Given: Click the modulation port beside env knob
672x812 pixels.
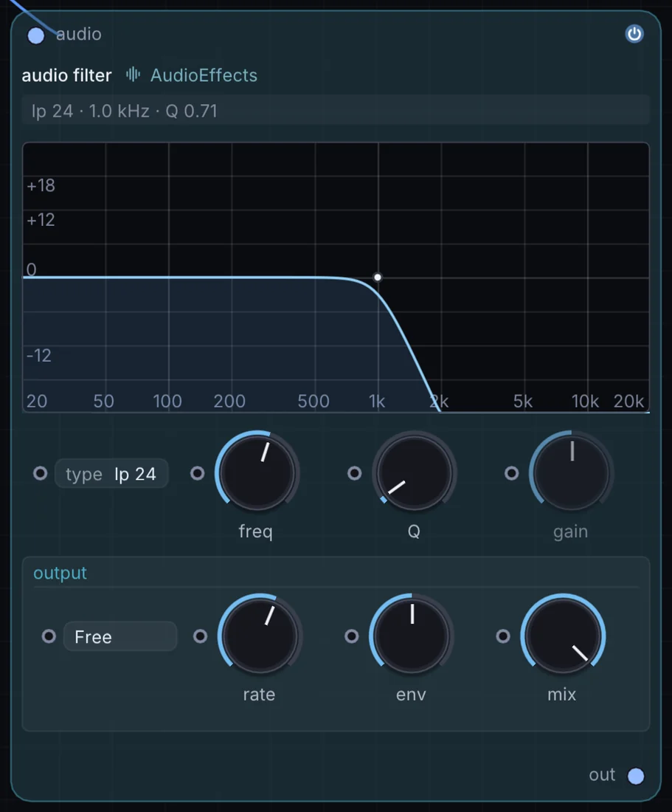Looking at the screenshot, I should (352, 636).
